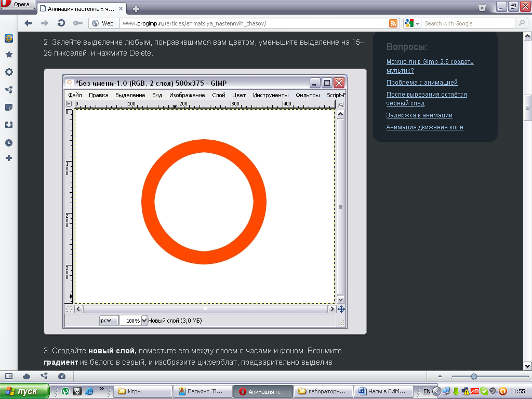This screenshot has height=399, width=532.
Task: Click the address bar URL field
Action: (x=255, y=23)
